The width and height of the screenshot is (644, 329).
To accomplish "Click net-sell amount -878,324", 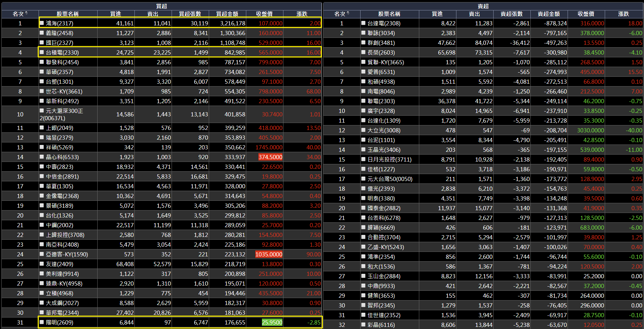I will 555,23.
